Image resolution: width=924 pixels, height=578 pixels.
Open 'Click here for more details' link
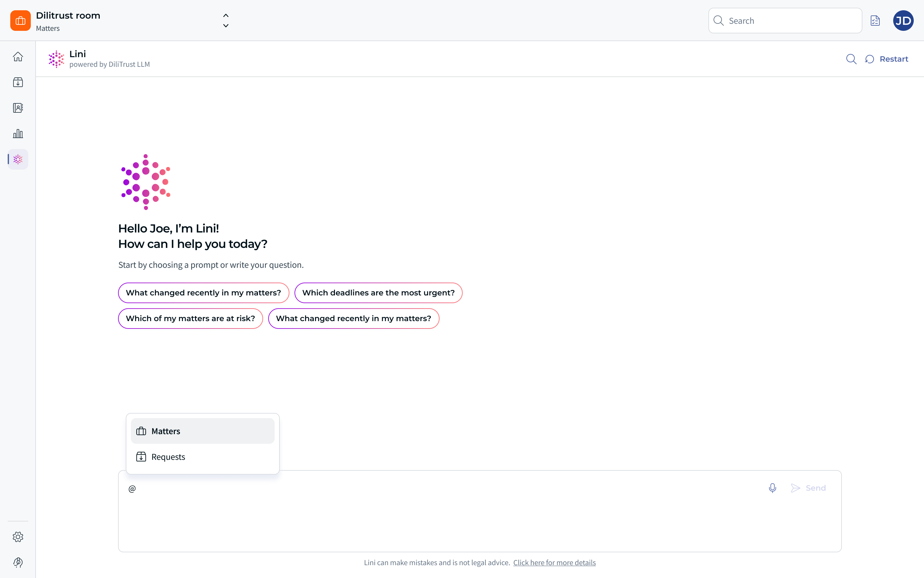click(554, 562)
